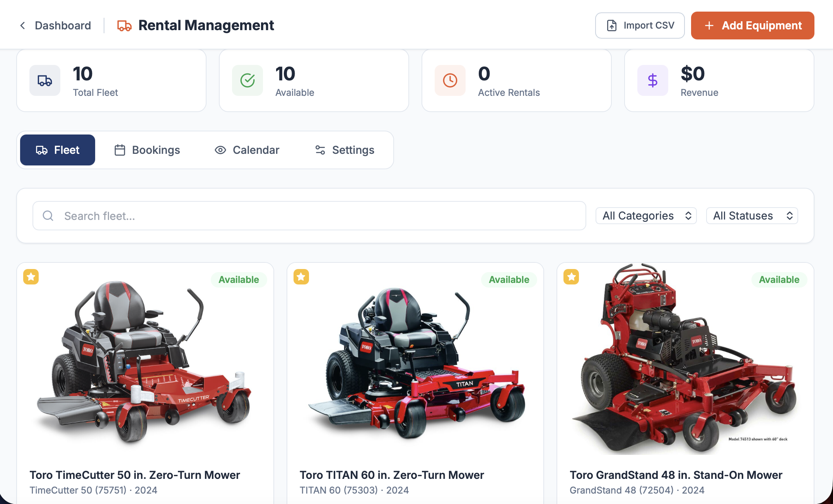Viewport: 833px width, 504px height.
Task: Switch to the Bookings tab
Action: click(147, 150)
